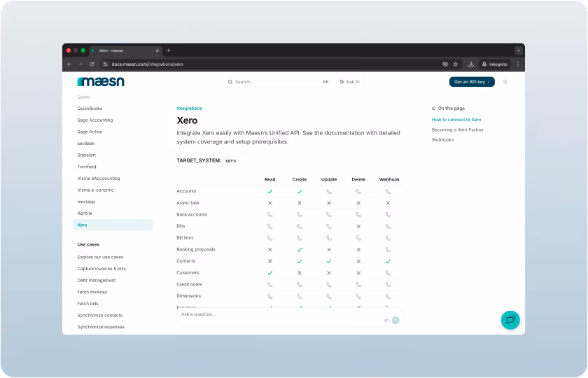The image size is (588, 378).
Task: Click the Accounts Create checkmark
Action: [300, 191]
